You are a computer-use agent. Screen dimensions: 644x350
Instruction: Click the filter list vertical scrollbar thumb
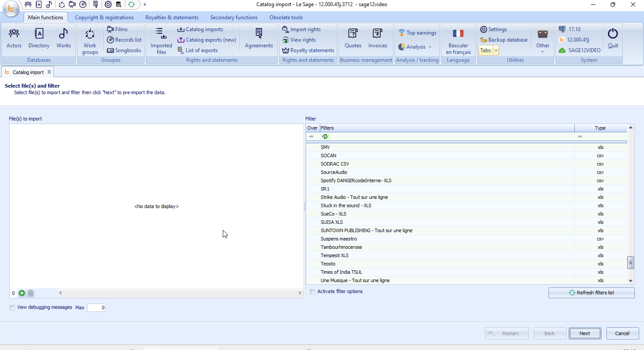630,262
